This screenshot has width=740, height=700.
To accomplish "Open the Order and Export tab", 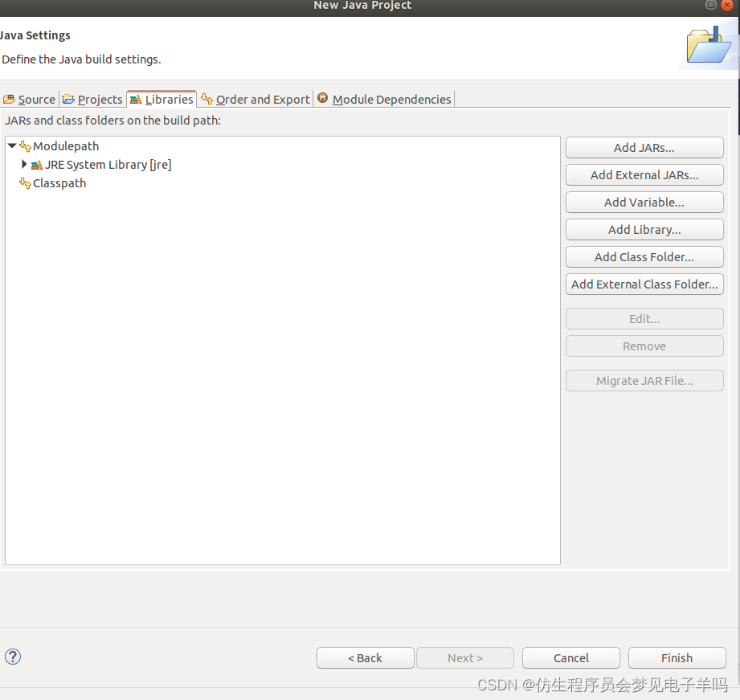I will pos(256,99).
